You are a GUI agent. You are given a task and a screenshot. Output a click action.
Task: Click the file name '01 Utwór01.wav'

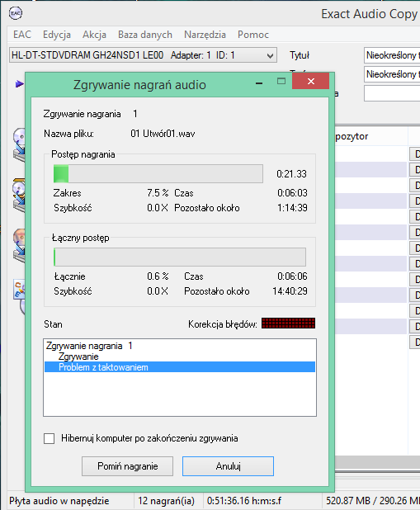[x=163, y=134]
